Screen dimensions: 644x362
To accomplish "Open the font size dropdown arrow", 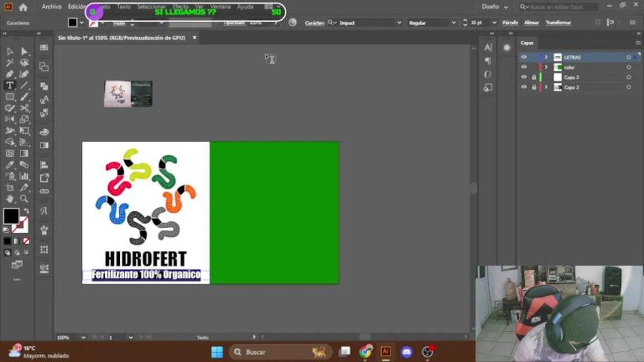I will pyautogui.click(x=494, y=23).
